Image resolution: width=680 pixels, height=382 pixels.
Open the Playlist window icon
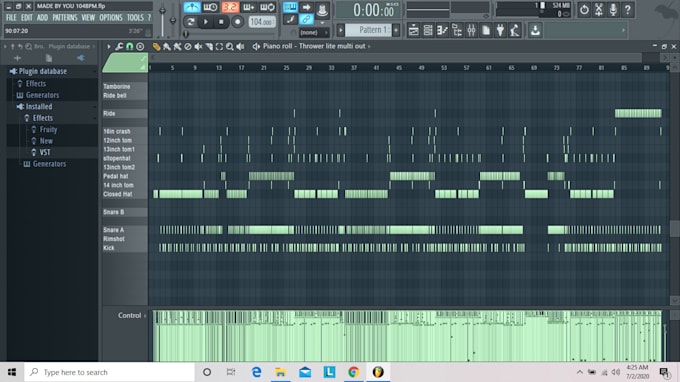(413, 30)
